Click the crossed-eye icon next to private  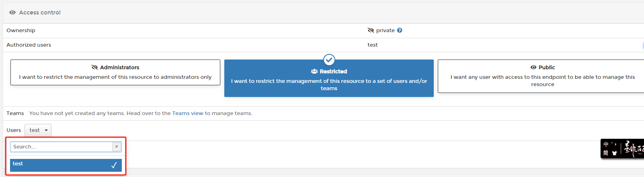pyautogui.click(x=371, y=30)
